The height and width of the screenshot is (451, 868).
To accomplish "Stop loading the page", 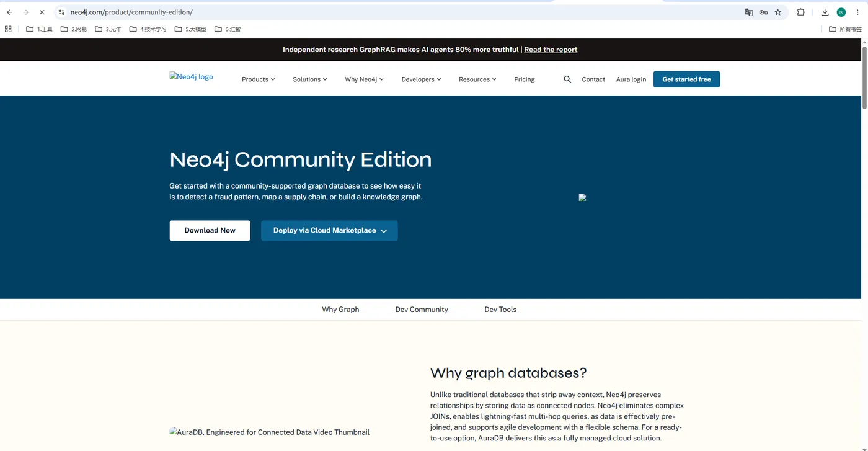I will 42,12.
